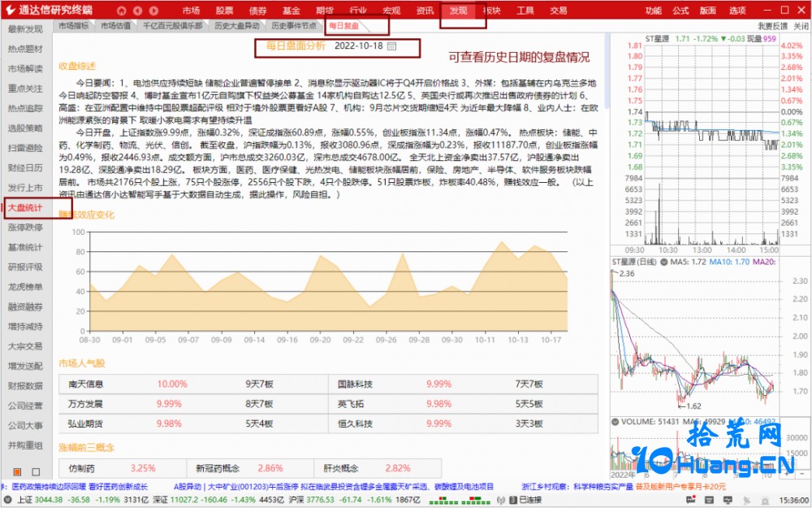
Task: Switch to the 历史大盘异动 tab
Action: click(x=237, y=25)
